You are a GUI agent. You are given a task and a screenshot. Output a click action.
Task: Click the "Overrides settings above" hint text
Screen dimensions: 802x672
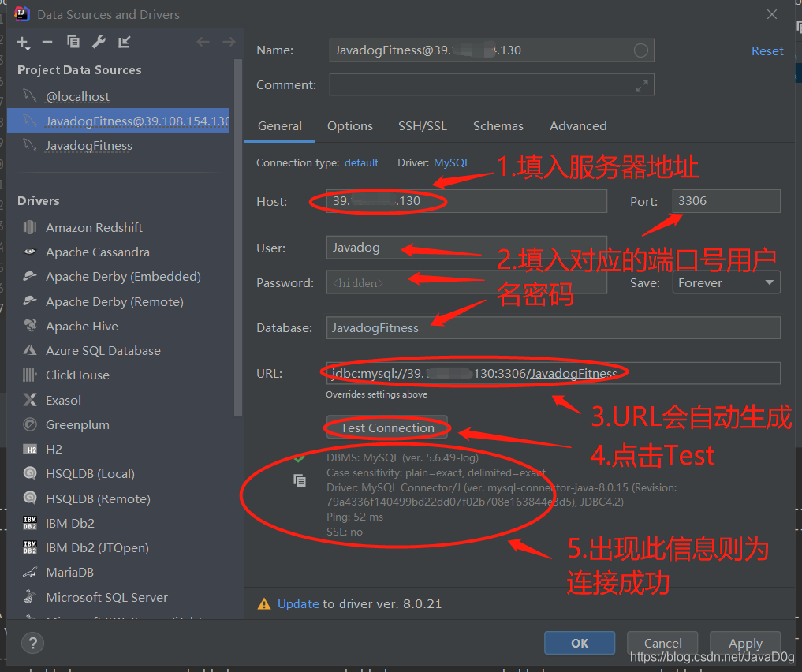(x=376, y=394)
